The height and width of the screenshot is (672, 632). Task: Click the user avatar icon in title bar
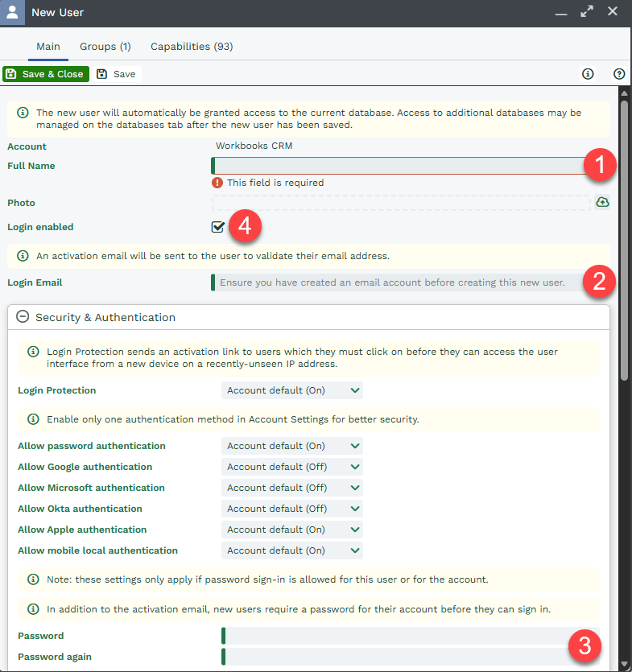pos(12,13)
